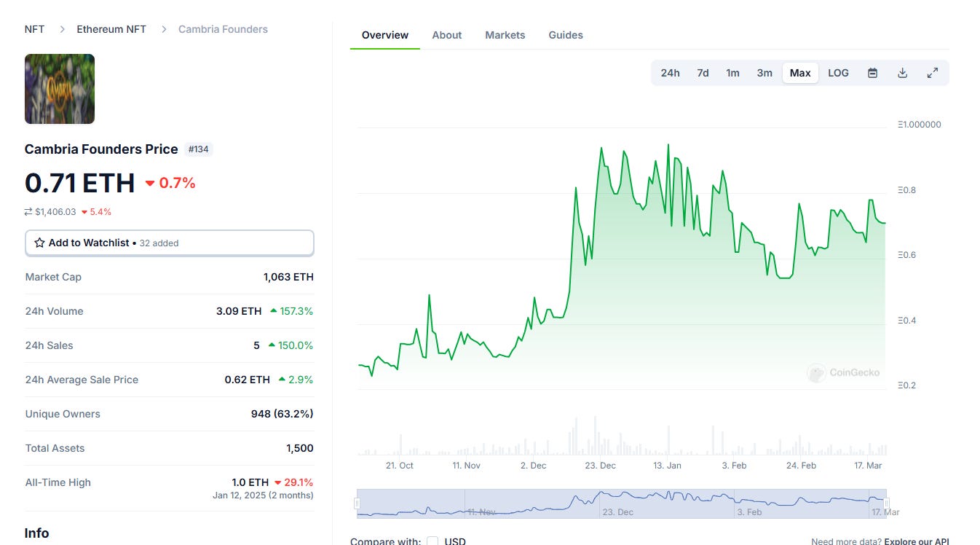Screen dimensions: 980x545
Task: Click Unique Owners value 948 (63.2%)
Action: [282, 414]
